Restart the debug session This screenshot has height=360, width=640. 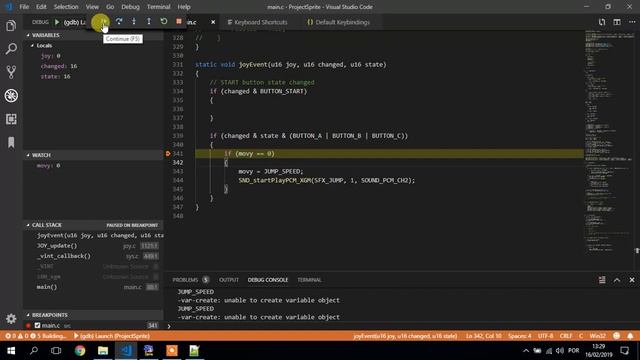[164, 22]
